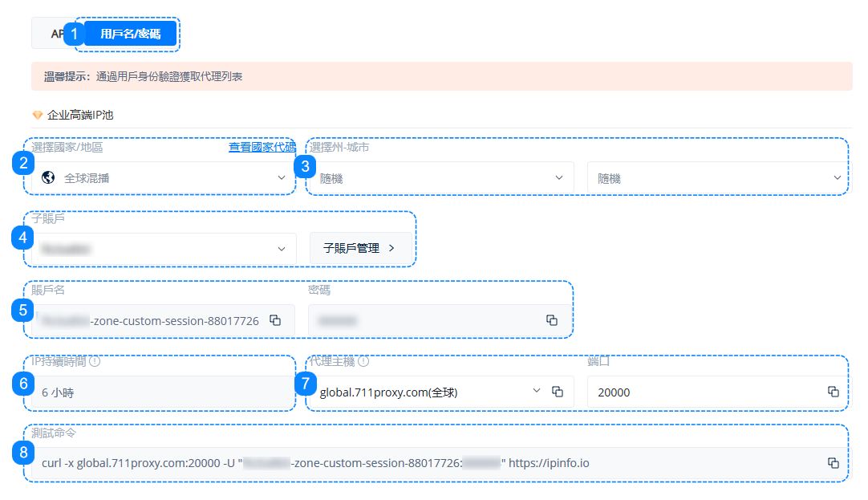868x500 pixels.
Task: Copy the proxy host global.711proxy.com
Action: 558,392
